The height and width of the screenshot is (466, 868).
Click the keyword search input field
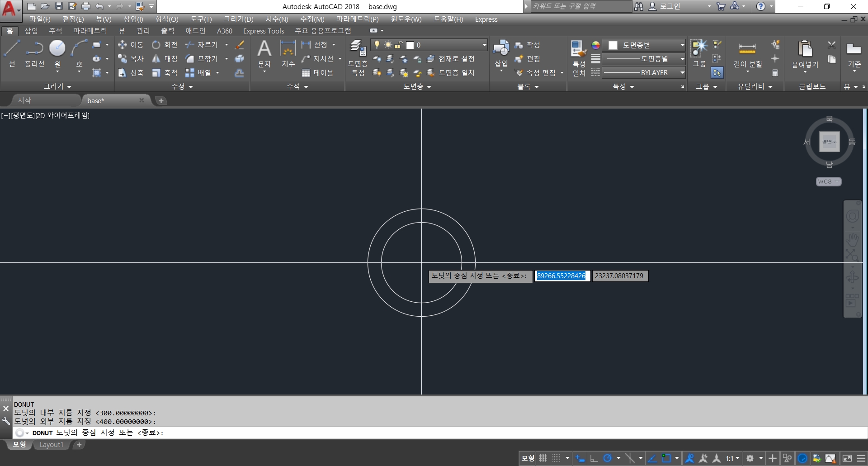click(581, 6)
